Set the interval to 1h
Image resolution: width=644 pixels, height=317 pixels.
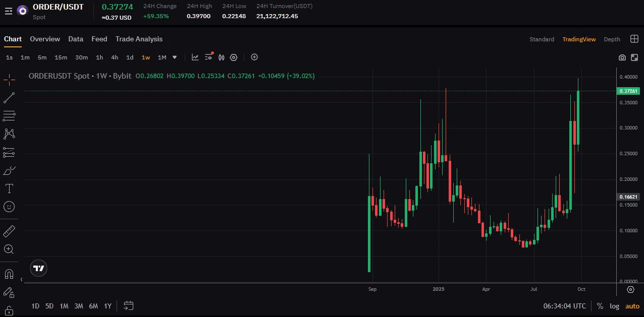point(99,57)
